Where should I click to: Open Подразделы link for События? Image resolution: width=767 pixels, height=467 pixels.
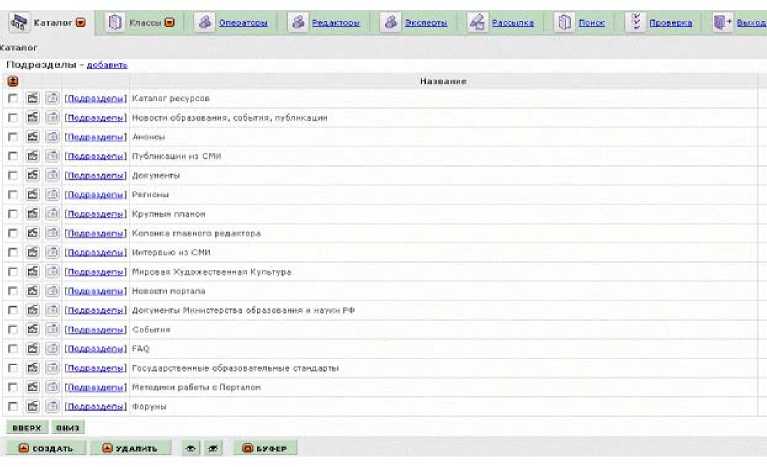point(96,330)
